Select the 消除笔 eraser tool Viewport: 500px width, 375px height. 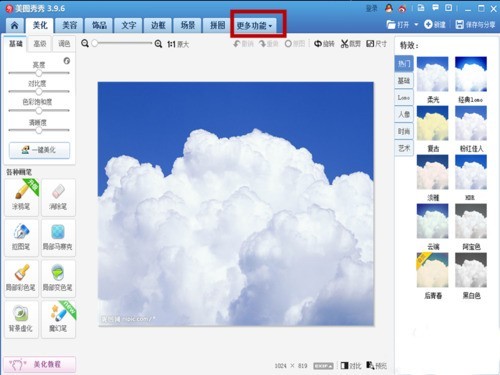pyautogui.click(x=58, y=197)
